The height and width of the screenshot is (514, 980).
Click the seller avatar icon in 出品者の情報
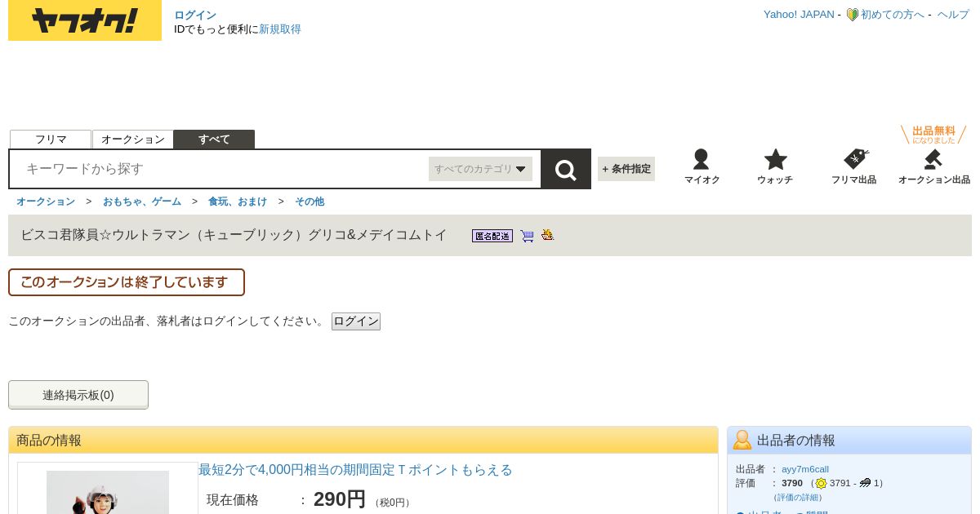pyautogui.click(x=742, y=440)
